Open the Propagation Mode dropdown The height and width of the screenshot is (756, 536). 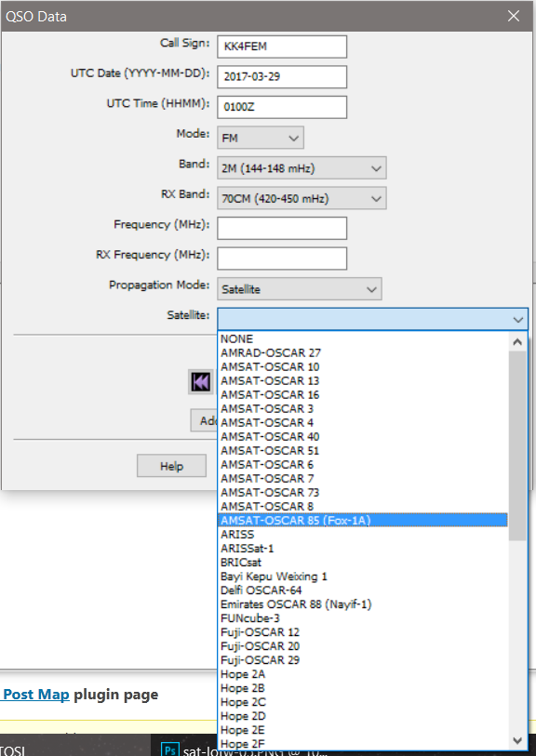tap(299, 289)
